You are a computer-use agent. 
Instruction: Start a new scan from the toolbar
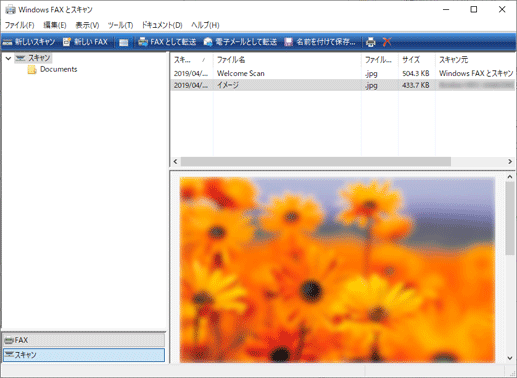click(29, 42)
